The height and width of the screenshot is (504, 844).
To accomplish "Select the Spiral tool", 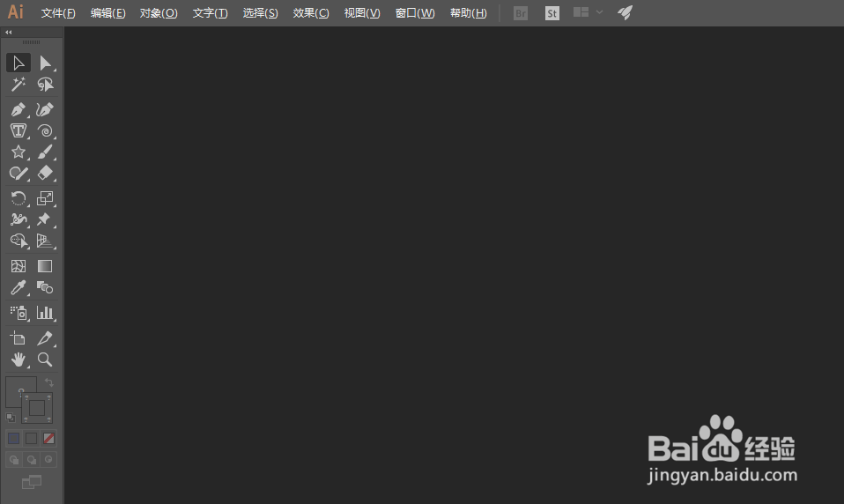I will [45, 130].
